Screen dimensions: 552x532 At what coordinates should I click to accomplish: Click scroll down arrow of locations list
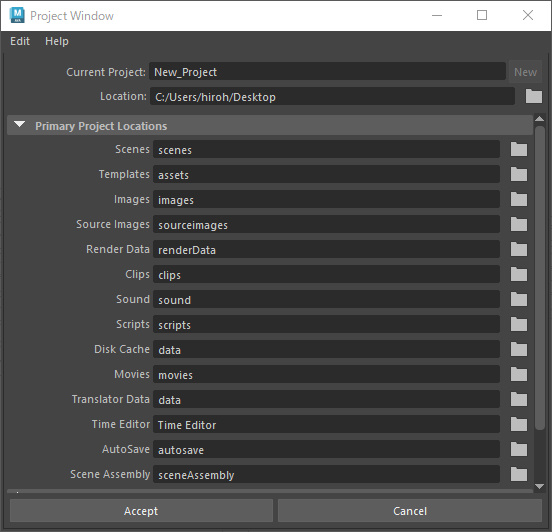pyautogui.click(x=539, y=486)
